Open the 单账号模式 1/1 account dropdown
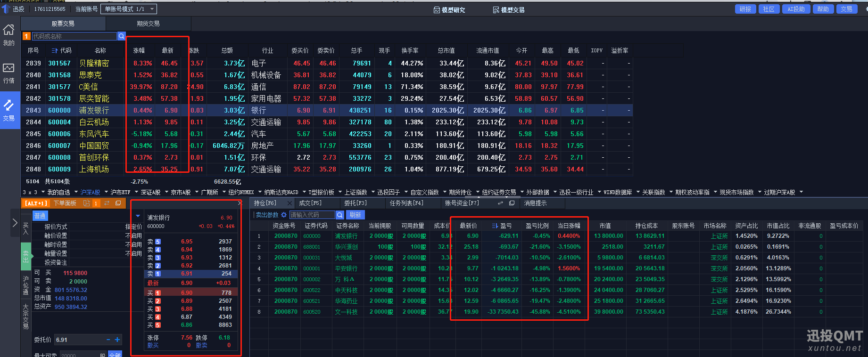Image resolution: width=868 pixels, height=357 pixels. tap(129, 9)
